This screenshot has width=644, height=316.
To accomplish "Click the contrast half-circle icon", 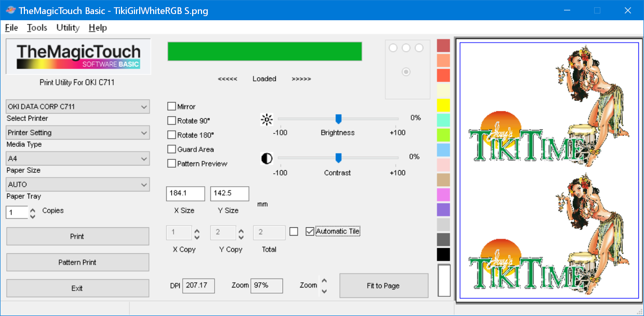I will coord(266,158).
